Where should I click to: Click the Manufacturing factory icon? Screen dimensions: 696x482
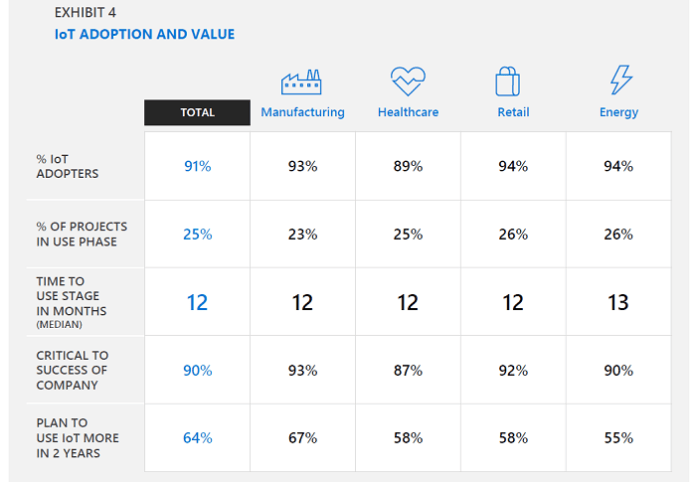pos(301,82)
